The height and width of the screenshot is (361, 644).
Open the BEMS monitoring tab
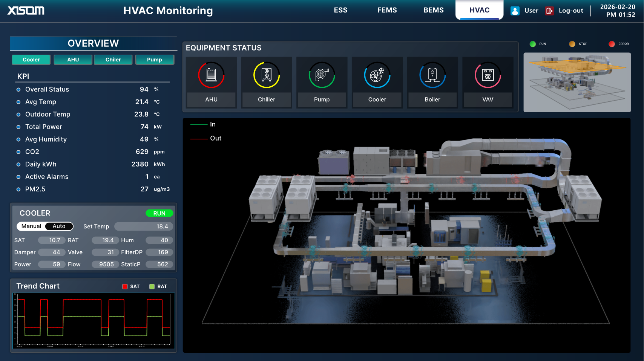(x=433, y=10)
